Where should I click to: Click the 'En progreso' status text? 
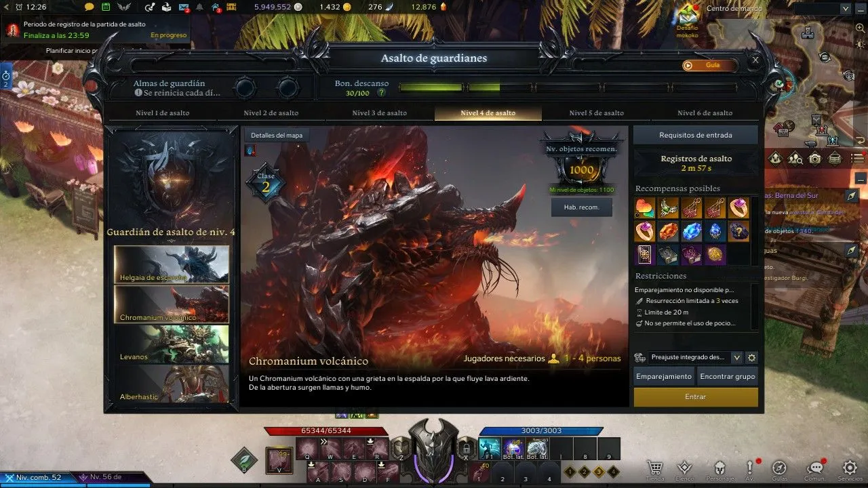click(169, 35)
